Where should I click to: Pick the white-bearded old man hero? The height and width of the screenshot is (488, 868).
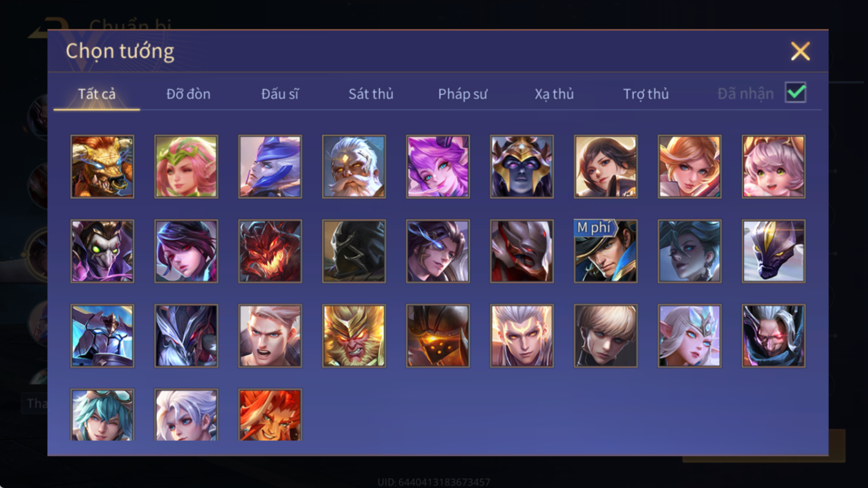[x=354, y=167]
